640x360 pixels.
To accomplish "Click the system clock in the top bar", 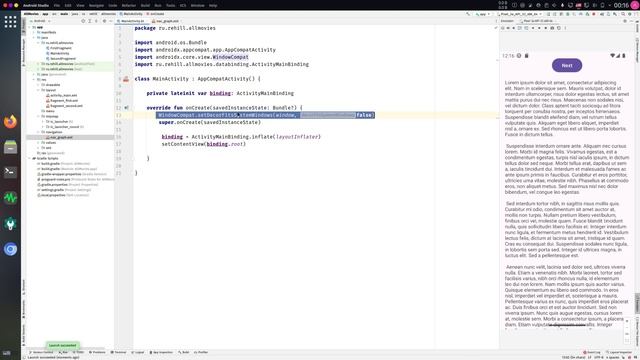I will [x=621, y=5].
